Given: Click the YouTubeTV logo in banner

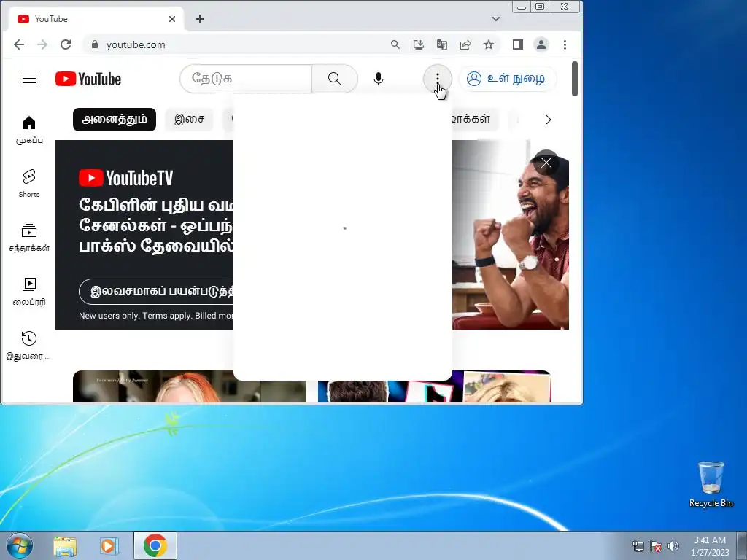Looking at the screenshot, I should point(125,178).
